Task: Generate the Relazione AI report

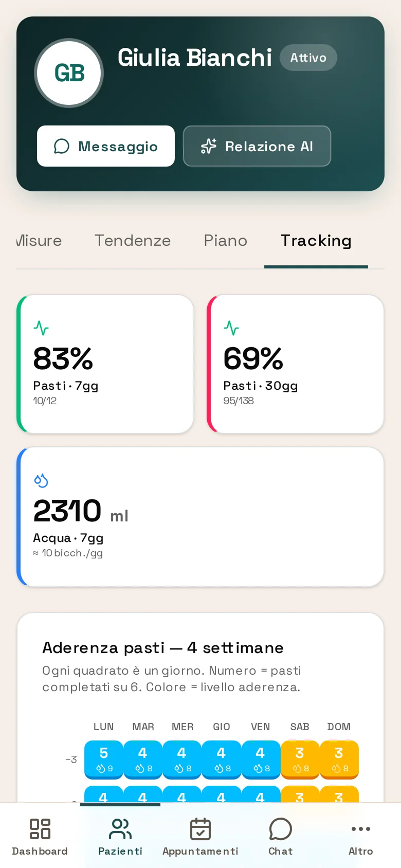Action: click(257, 146)
